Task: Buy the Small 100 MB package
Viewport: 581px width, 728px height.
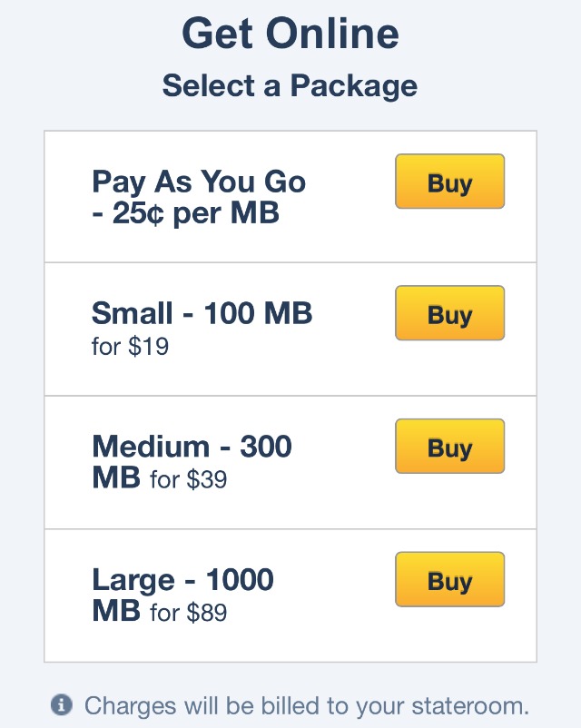Action: [x=449, y=313]
